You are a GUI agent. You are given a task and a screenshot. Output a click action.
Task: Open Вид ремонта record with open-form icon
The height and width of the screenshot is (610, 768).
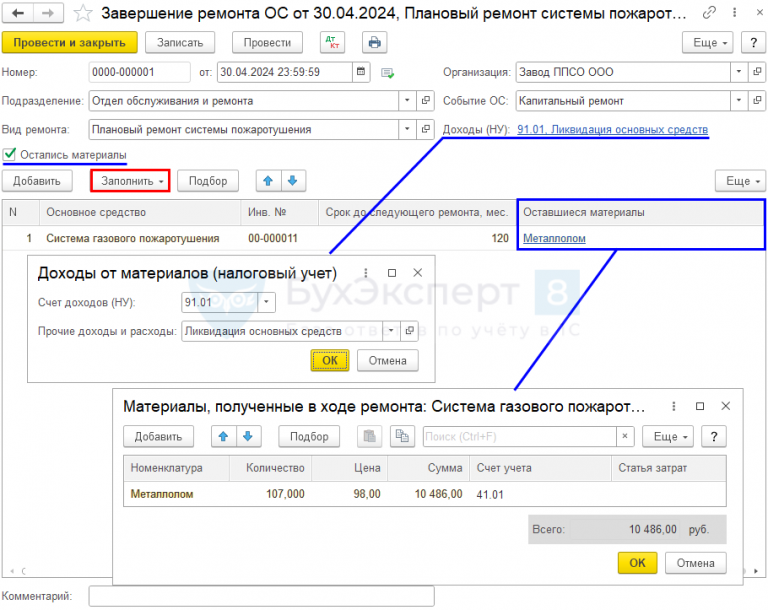(425, 129)
